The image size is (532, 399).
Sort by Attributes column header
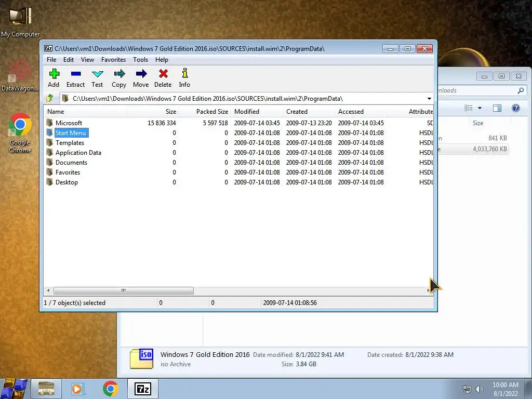pos(410,111)
